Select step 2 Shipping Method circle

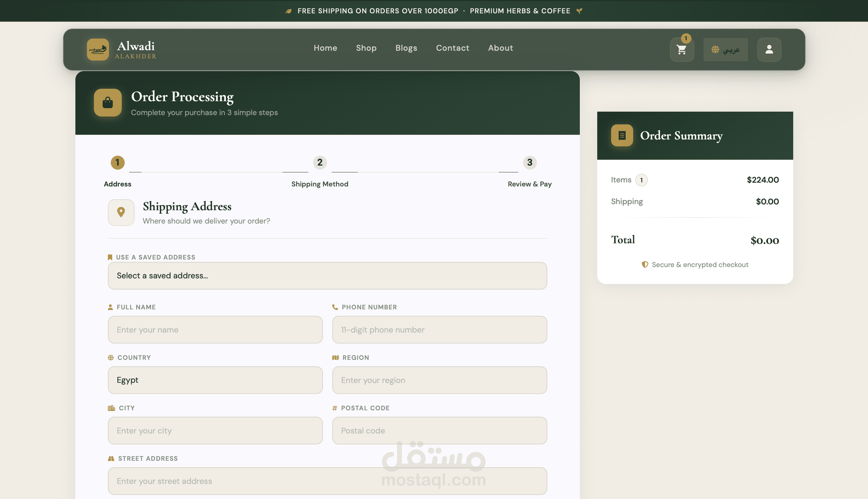click(x=320, y=162)
